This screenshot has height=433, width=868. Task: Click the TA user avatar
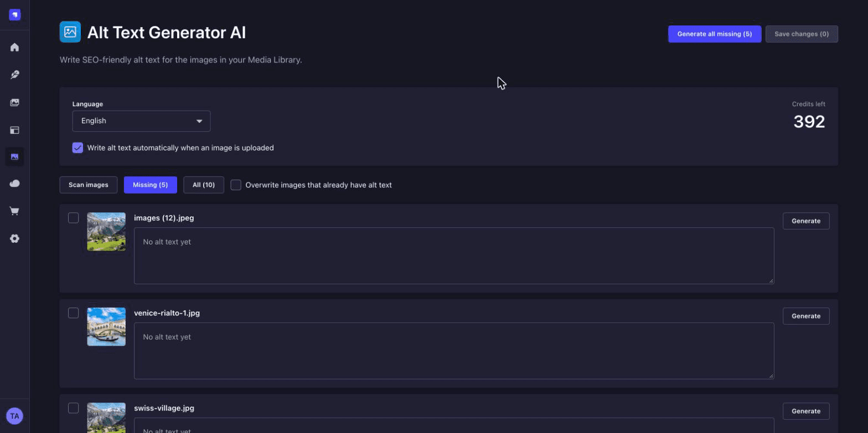[14, 416]
